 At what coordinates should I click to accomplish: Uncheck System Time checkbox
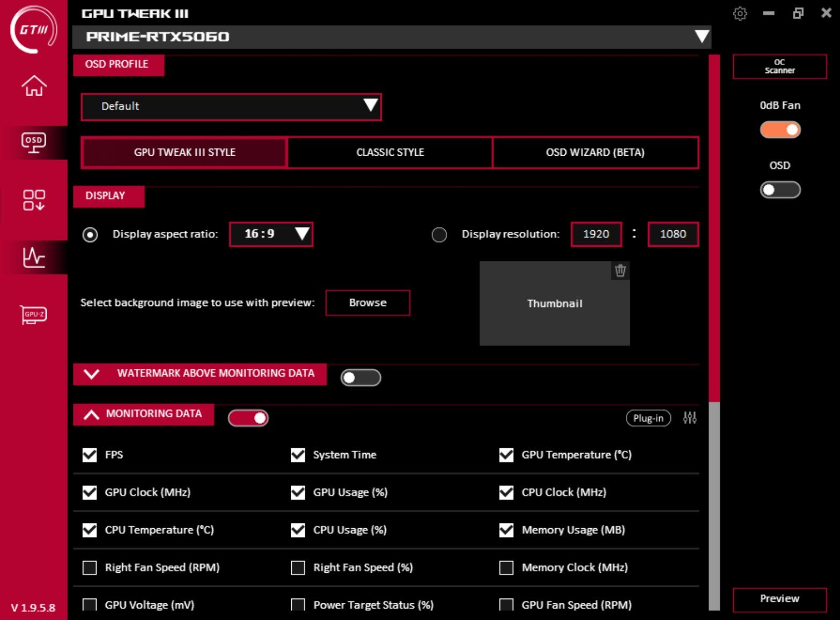point(298,455)
